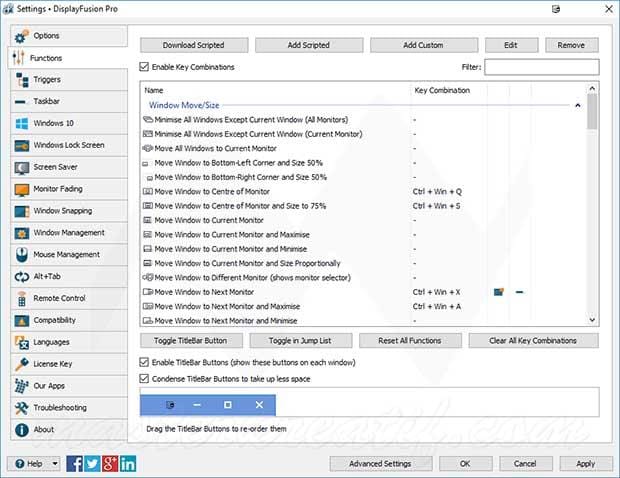Click the Languages icon
The image size is (620, 478).
click(x=22, y=342)
